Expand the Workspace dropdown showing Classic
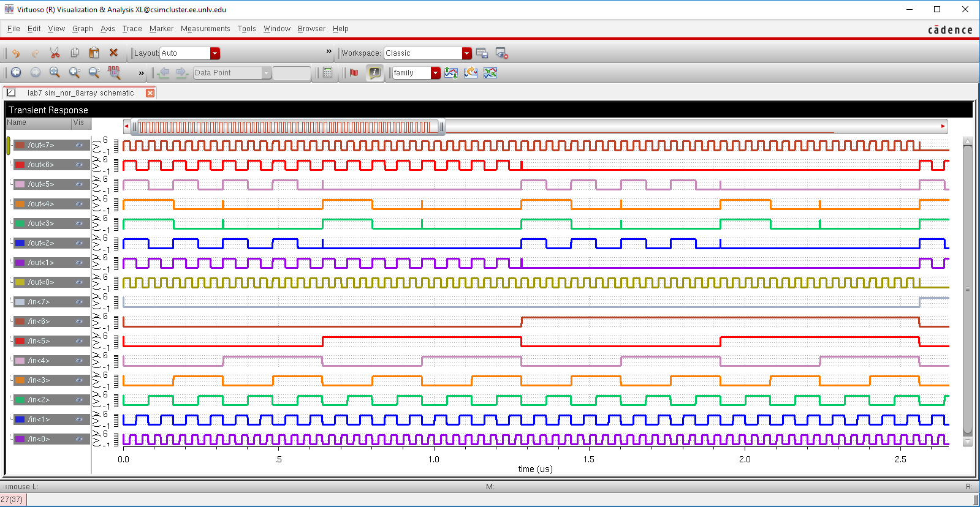The width and height of the screenshot is (980, 507). pos(466,53)
